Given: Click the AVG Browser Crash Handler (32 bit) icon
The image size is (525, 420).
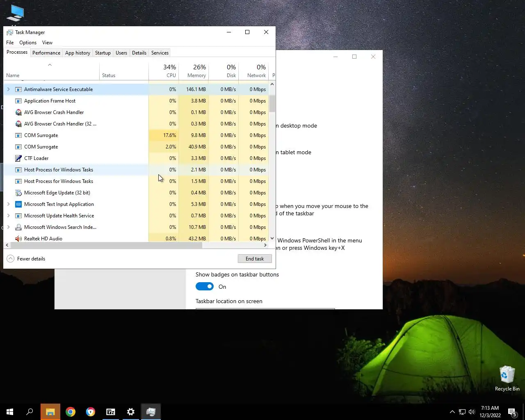Looking at the screenshot, I should pos(18,124).
